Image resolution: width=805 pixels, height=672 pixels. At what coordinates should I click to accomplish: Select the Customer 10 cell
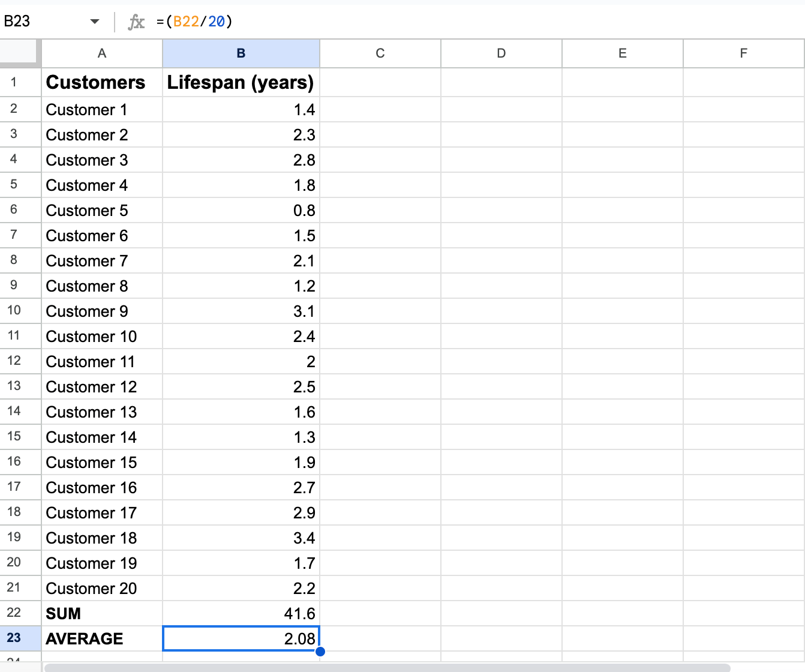(x=102, y=337)
